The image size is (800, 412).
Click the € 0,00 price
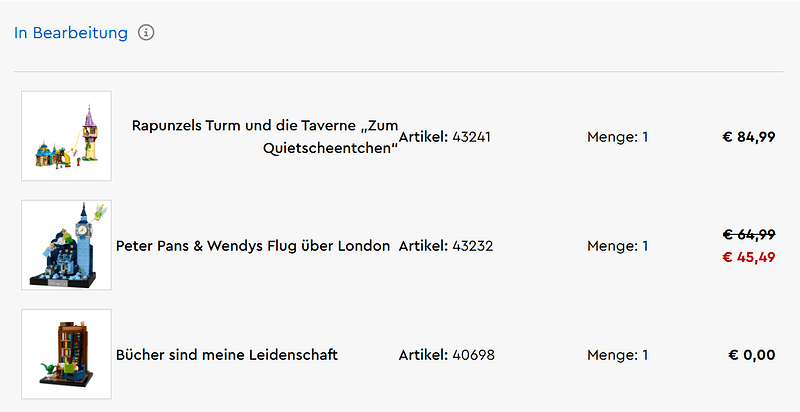tap(752, 355)
